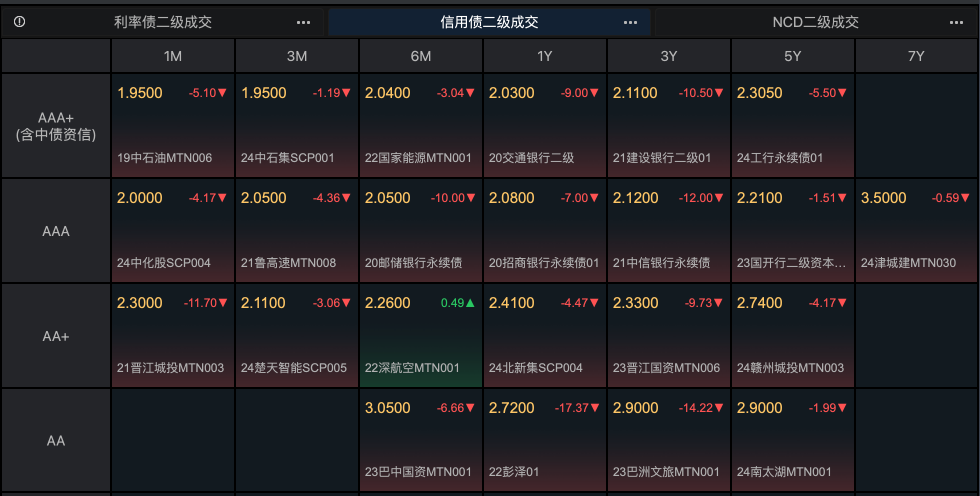Click the 20交通银行二级 bond name
Image resolution: width=980 pixels, height=496 pixels.
531,158
